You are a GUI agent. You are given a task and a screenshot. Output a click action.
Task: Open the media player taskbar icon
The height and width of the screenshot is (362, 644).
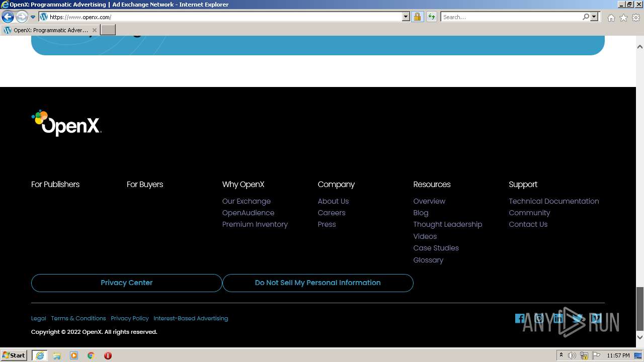click(x=74, y=355)
